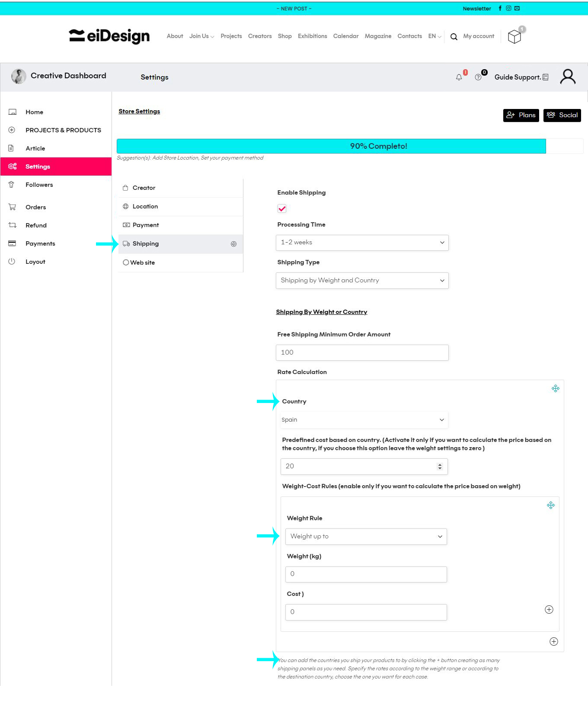Click the search magnifier icon
Image resolution: width=588 pixels, height=704 pixels.
coord(454,37)
